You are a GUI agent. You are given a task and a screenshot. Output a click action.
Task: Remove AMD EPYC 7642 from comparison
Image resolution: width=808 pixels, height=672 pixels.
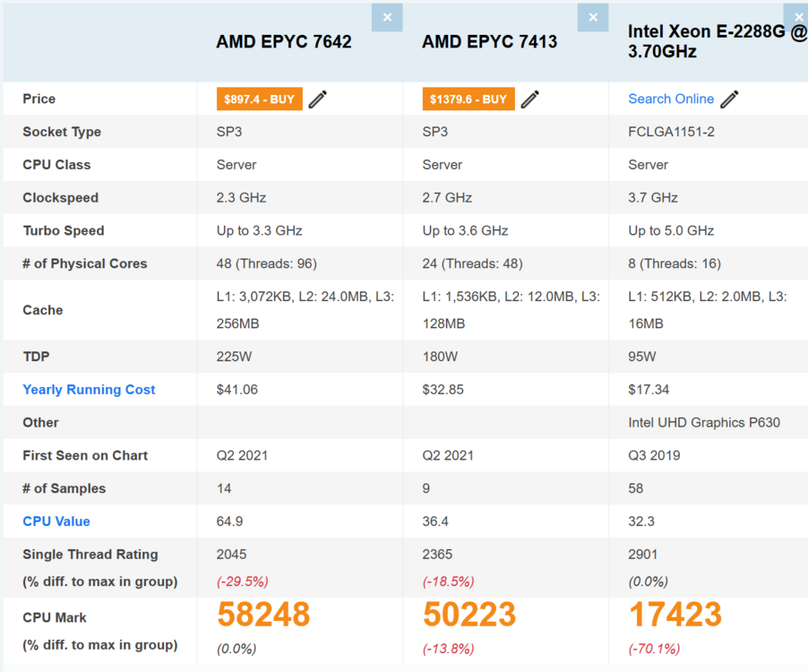pos(387,18)
